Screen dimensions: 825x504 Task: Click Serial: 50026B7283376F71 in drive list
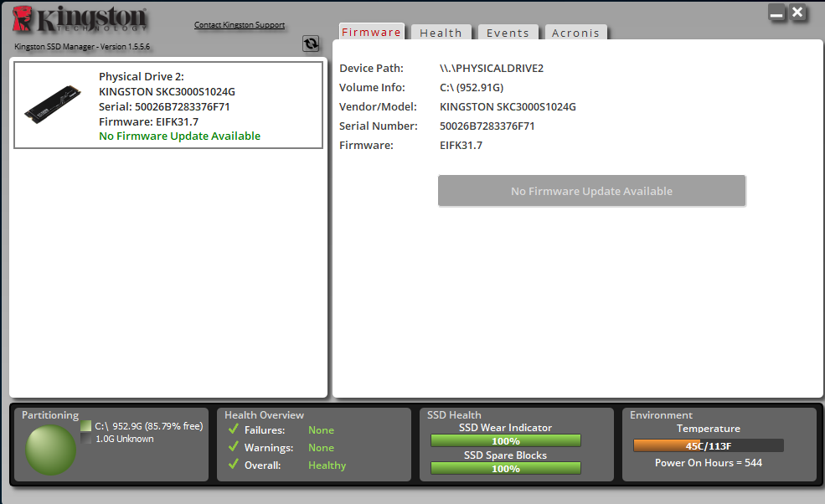tap(164, 107)
